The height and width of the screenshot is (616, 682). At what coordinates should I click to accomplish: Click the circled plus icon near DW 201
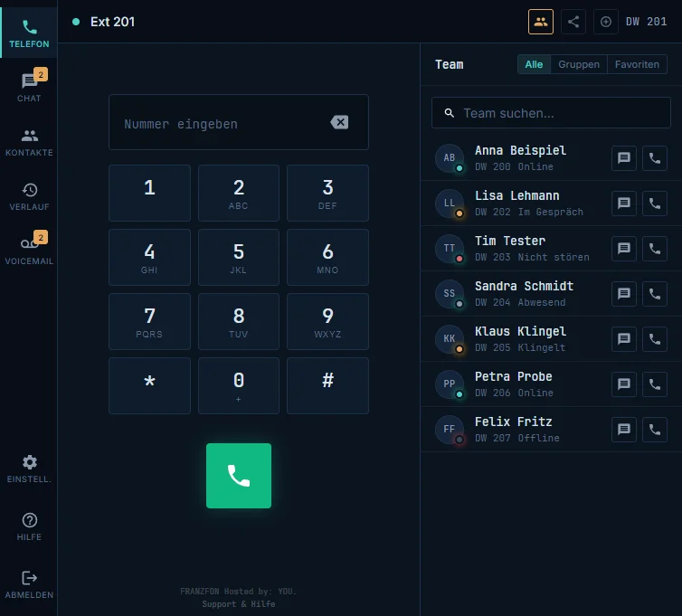pyautogui.click(x=606, y=22)
